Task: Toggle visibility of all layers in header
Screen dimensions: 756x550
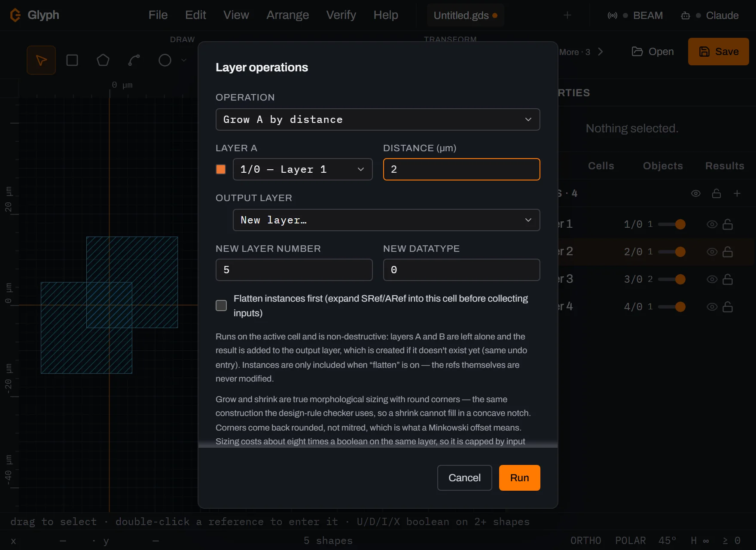Action: point(696,193)
